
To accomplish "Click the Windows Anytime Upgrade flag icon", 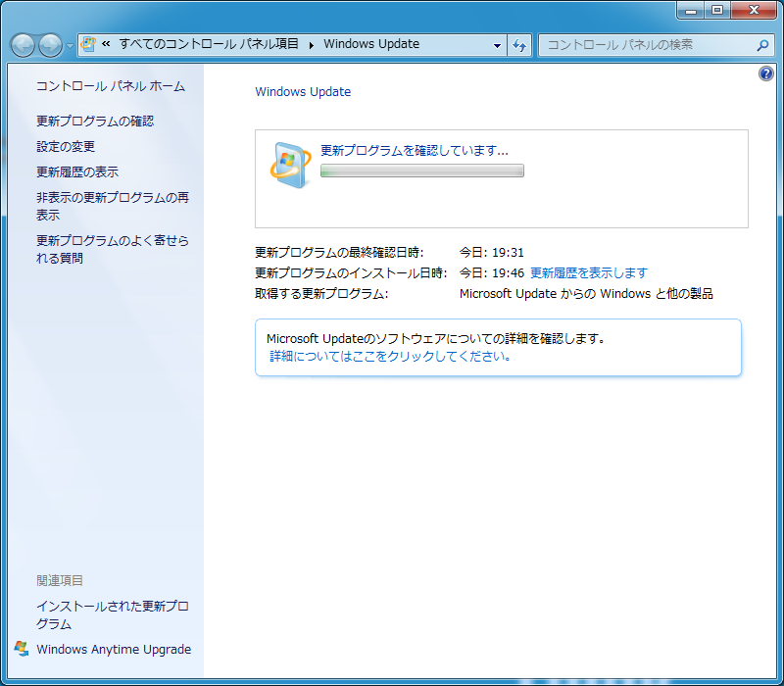I will click(22, 649).
